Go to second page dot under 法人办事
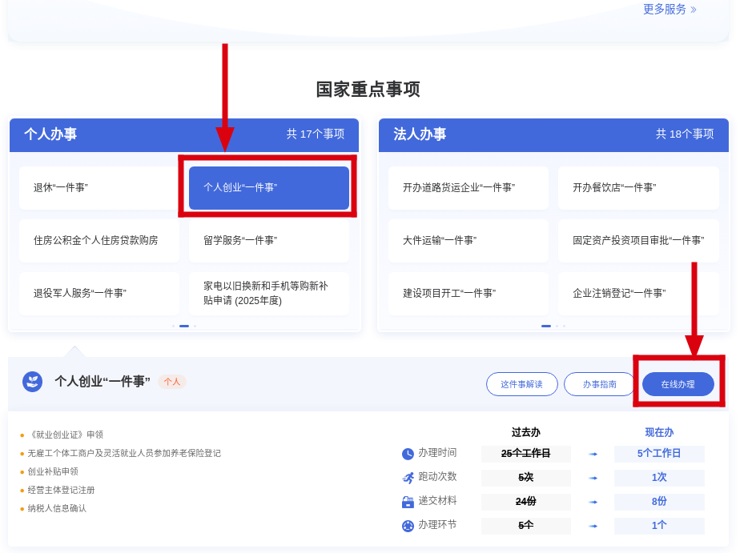The width and height of the screenshot is (756, 553). (557, 326)
